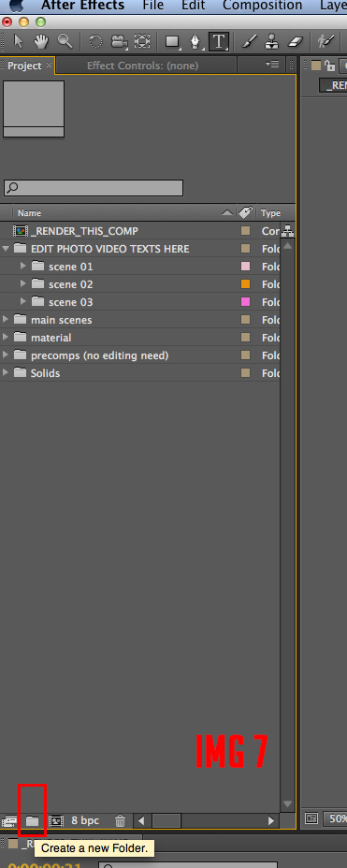Create a new folder in Project panel
Image resolution: width=347 pixels, height=868 pixels.
pos(32,821)
